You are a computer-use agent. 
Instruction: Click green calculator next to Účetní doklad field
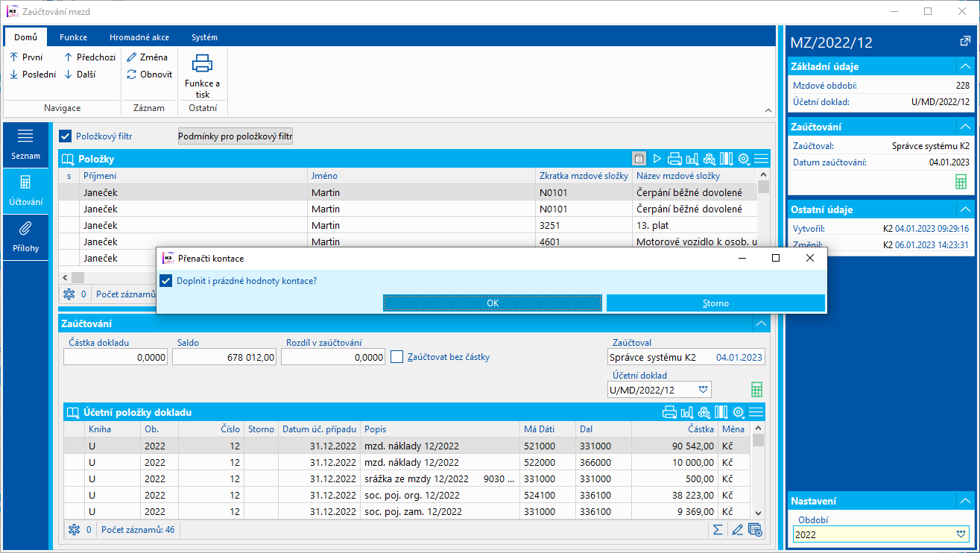[x=757, y=390]
